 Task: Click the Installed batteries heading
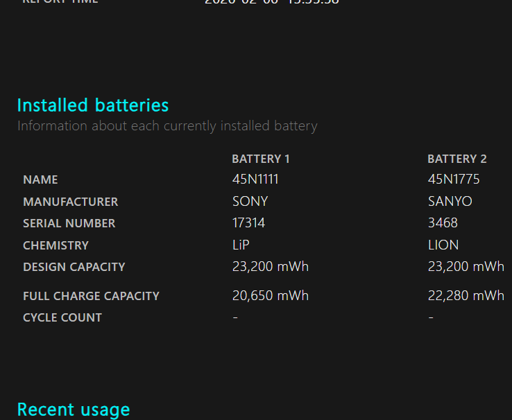click(x=92, y=105)
